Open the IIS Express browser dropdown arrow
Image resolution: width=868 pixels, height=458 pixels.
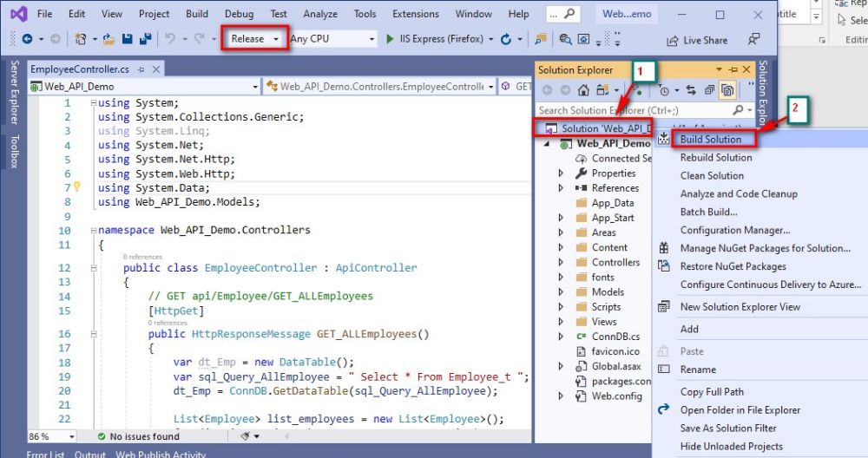491,39
